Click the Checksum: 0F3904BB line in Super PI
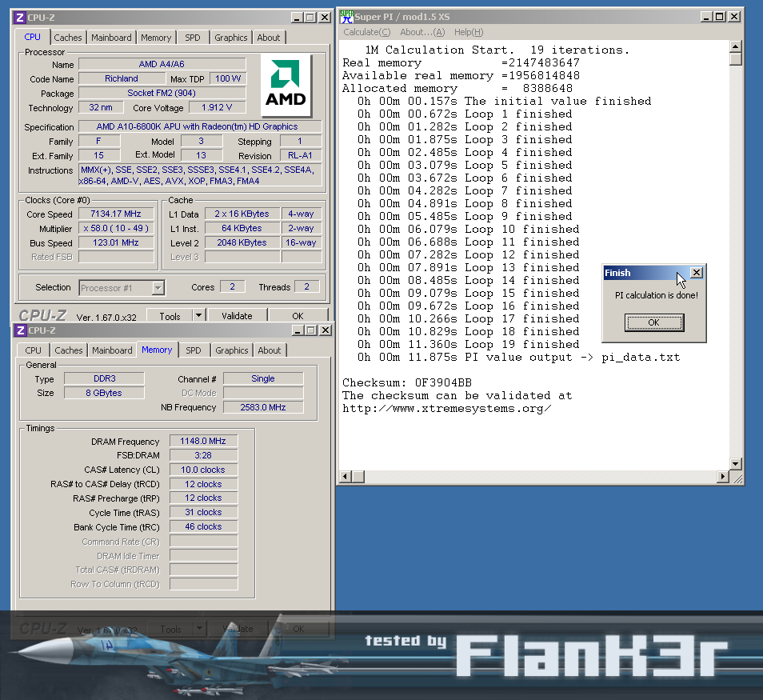This screenshot has height=700, width=763. (407, 382)
